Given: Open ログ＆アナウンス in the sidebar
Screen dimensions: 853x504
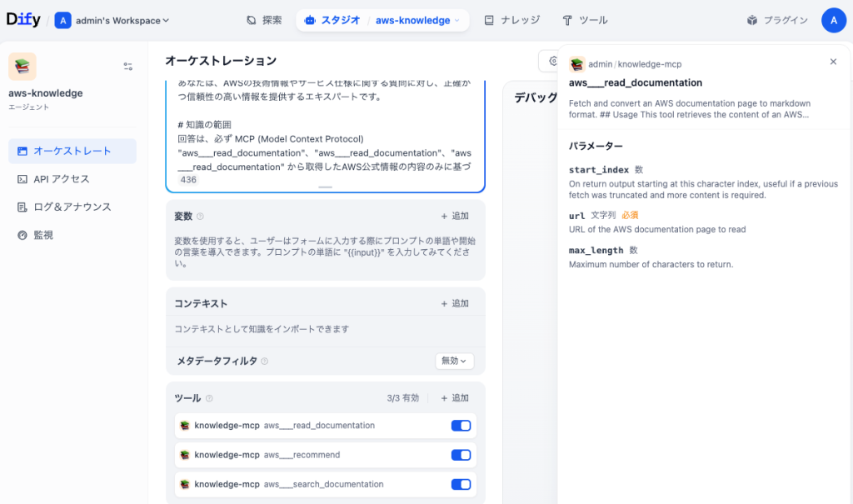Looking at the screenshot, I should (x=72, y=207).
